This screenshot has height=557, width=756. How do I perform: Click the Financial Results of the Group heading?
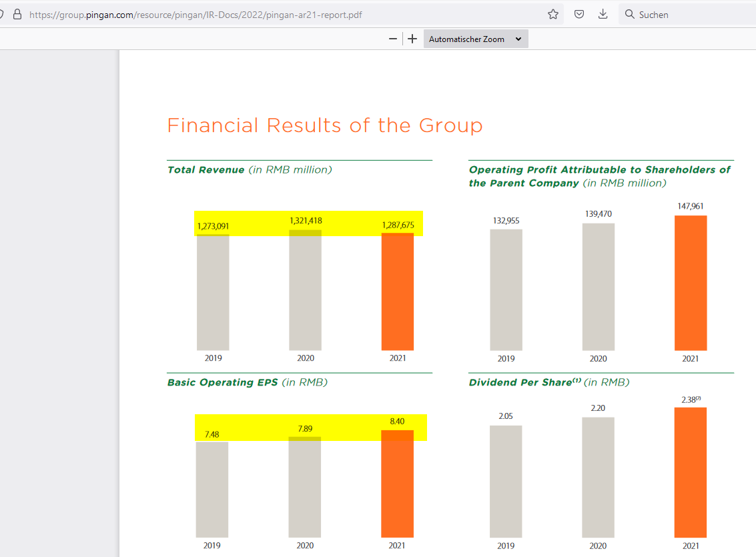pos(324,125)
